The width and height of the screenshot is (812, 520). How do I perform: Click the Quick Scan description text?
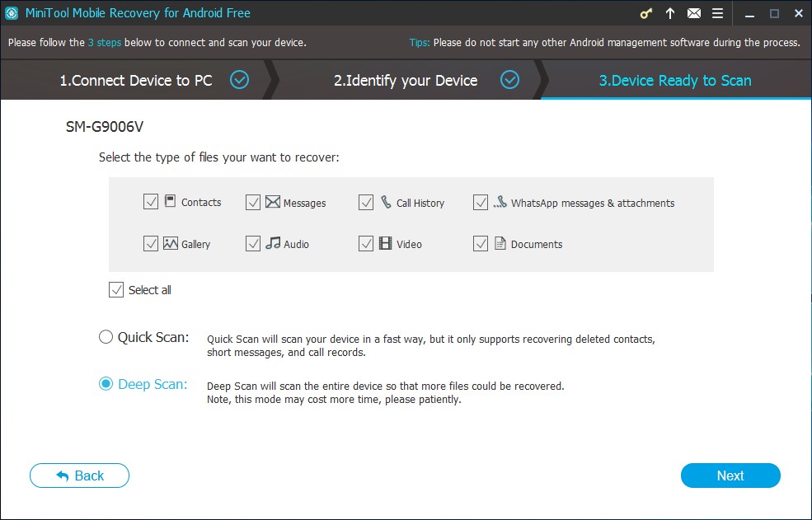point(431,346)
